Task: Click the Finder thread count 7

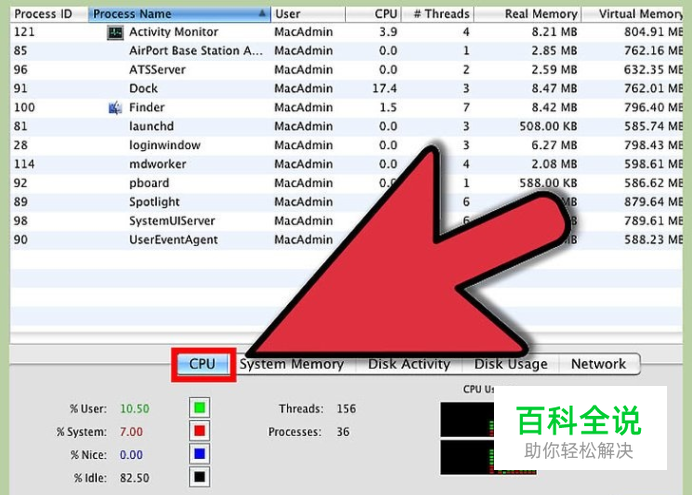Action: 466,108
